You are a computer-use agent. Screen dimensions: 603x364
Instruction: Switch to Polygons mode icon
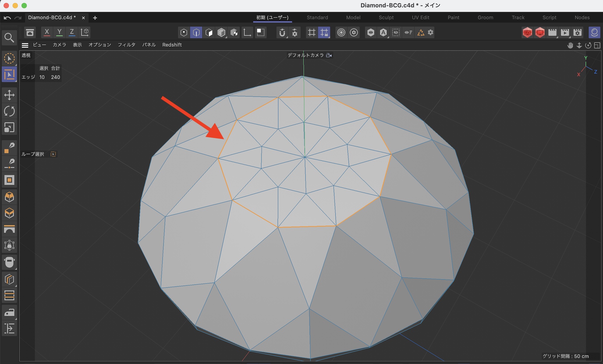click(x=209, y=33)
